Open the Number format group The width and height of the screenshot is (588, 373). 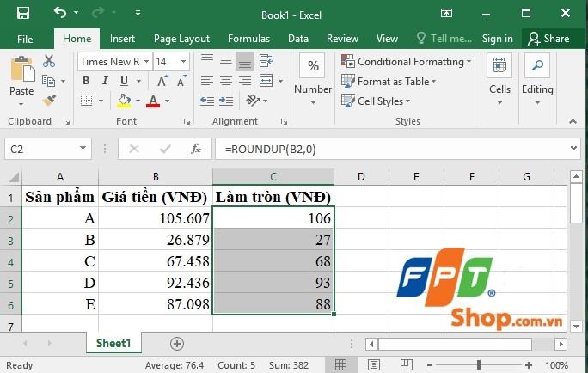pyautogui.click(x=313, y=79)
